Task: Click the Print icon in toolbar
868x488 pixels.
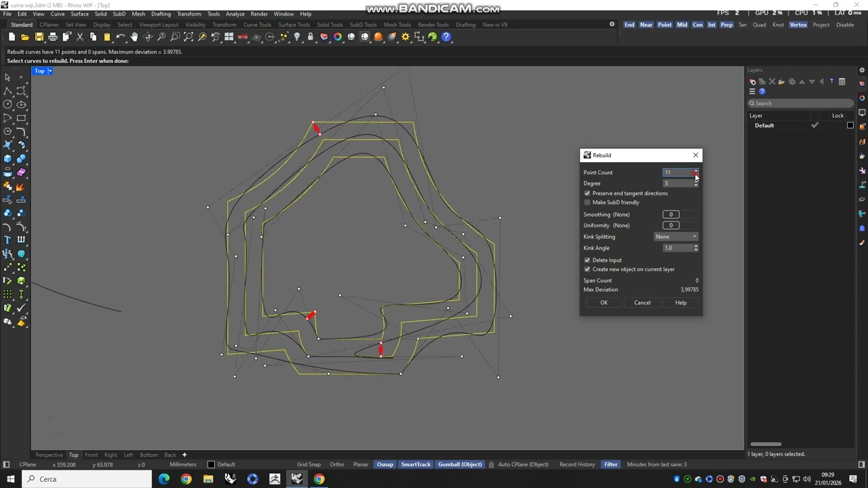Action: coord(52,37)
